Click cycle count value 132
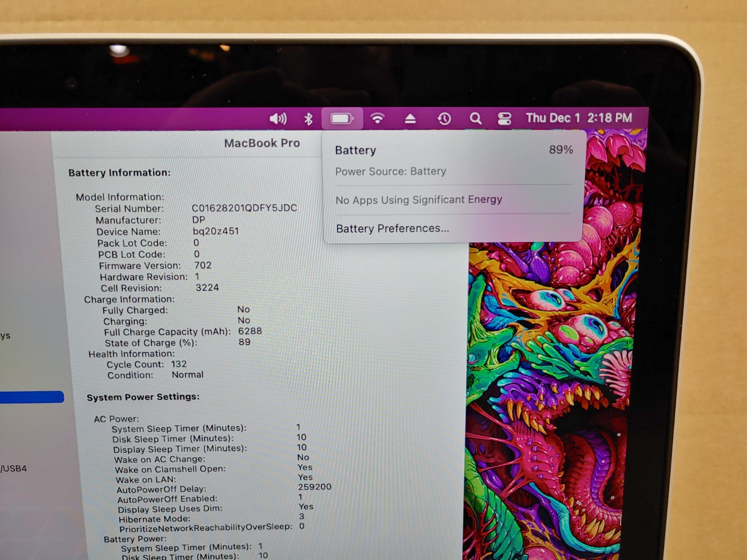 [x=179, y=365]
